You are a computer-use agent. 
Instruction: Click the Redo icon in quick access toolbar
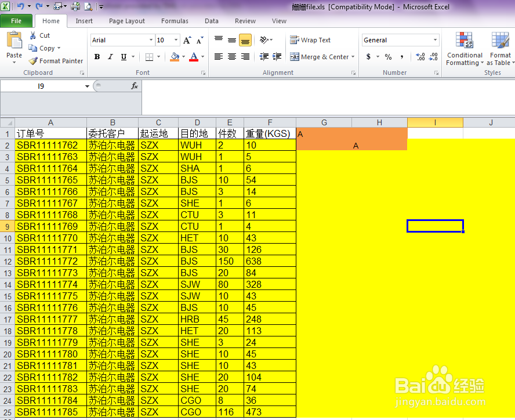[39, 6]
